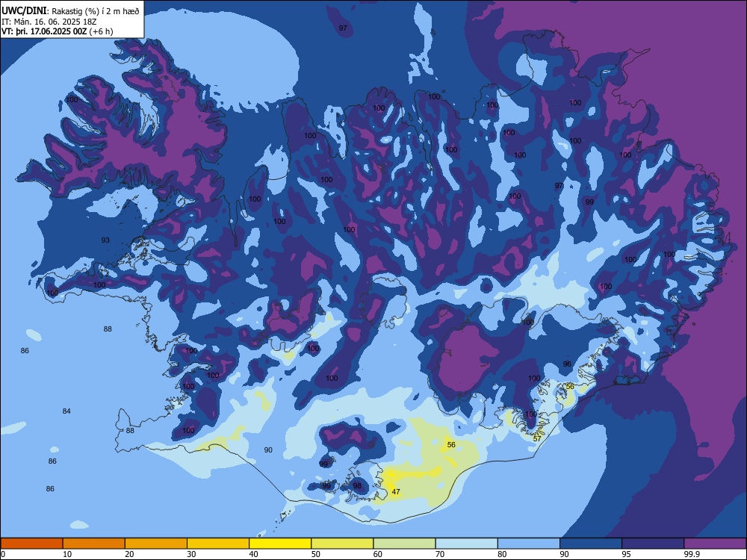This screenshot has height=560, width=747.
Task: Select the '10' legend tick label
Action: (x=67, y=554)
